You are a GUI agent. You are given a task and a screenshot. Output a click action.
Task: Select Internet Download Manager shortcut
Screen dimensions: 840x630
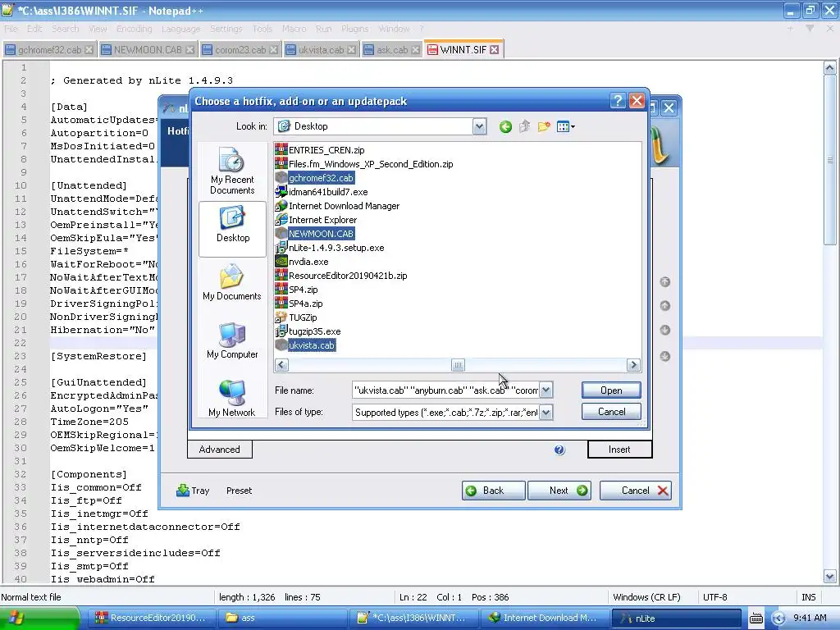pyautogui.click(x=337, y=206)
